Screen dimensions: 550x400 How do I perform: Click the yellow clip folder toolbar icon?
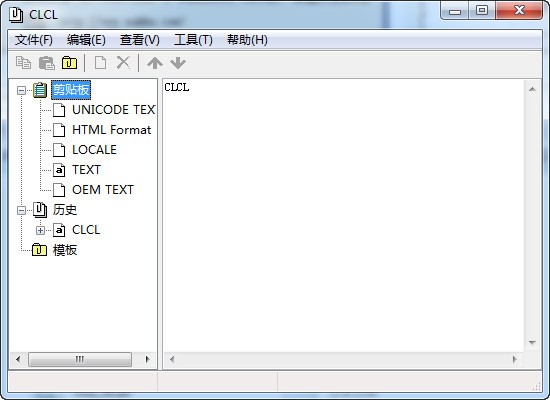point(69,63)
